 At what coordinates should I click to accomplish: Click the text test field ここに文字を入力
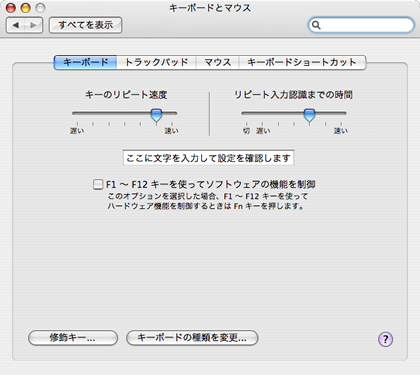pos(208,158)
